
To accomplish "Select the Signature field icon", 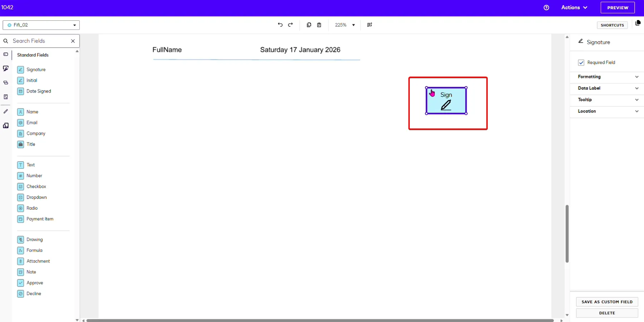I will tap(21, 69).
